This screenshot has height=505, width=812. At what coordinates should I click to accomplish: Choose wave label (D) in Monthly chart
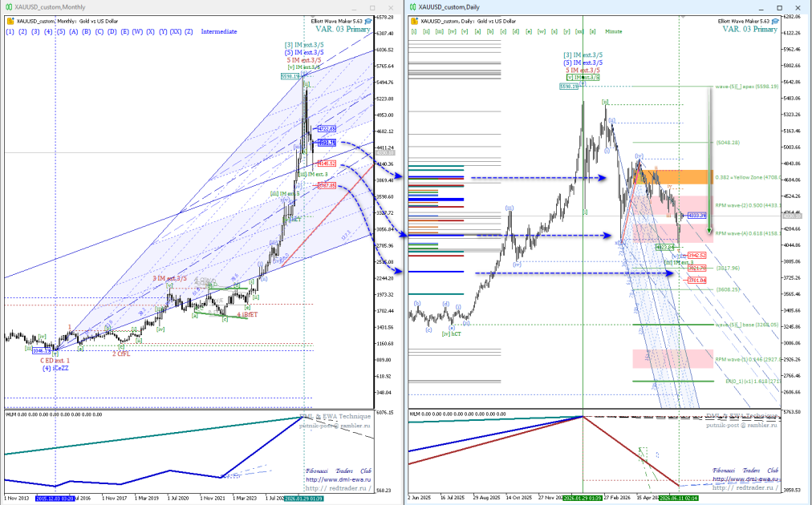(x=112, y=31)
